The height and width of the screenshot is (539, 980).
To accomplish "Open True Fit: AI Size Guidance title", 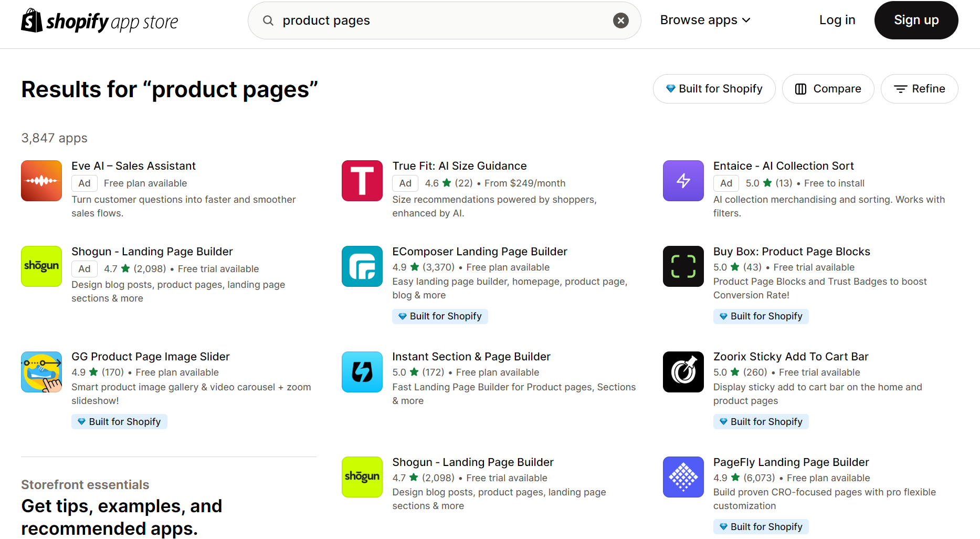I will tap(459, 166).
